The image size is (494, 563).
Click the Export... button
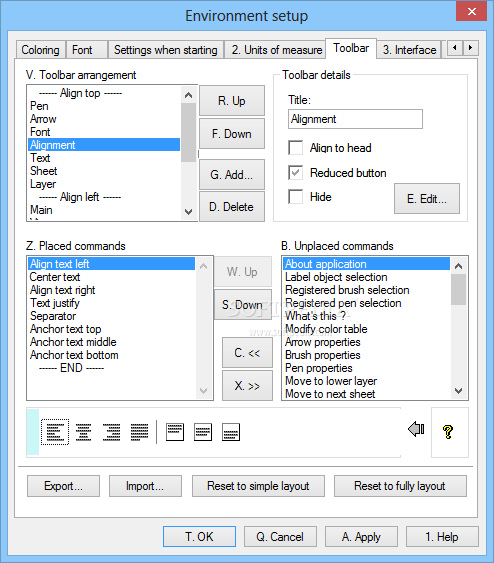tap(64, 486)
